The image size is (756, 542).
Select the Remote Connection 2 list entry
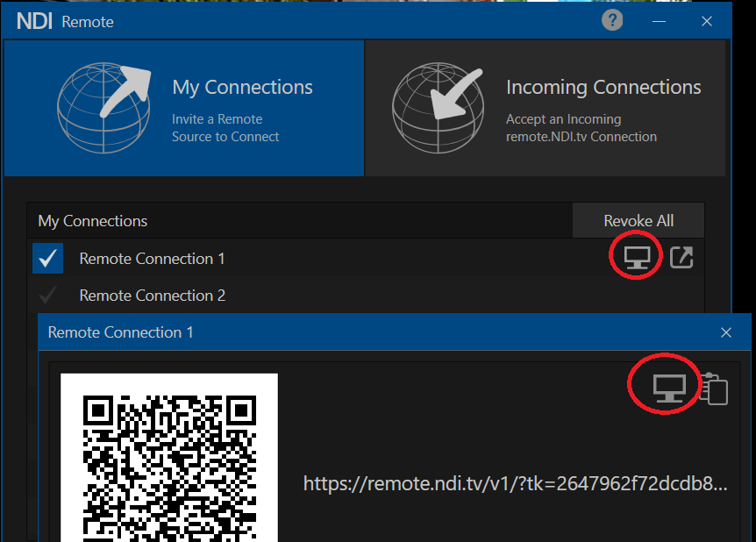click(151, 295)
